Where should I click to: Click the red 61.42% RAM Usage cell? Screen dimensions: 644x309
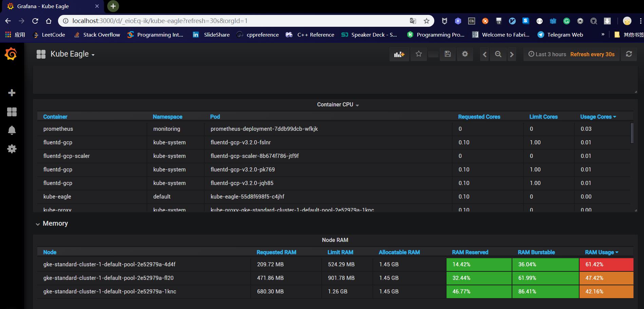[606, 264]
